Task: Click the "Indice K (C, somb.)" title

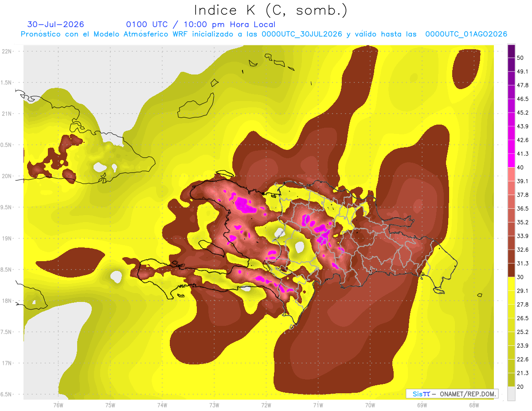Action: [x=271, y=10]
